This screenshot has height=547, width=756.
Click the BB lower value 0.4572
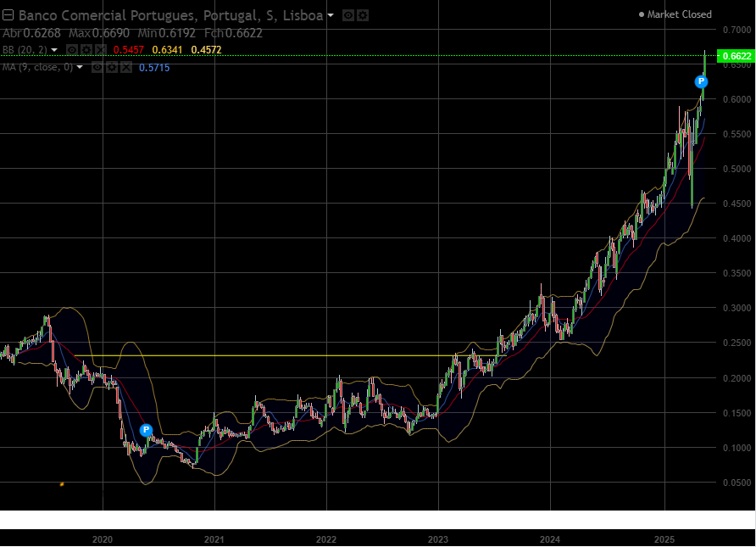tap(206, 50)
